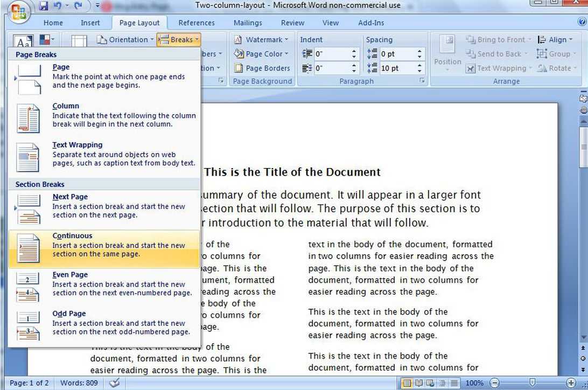The image size is (588, 390).
Task: Click the Column break icon
Action: [x=28, y=118]
